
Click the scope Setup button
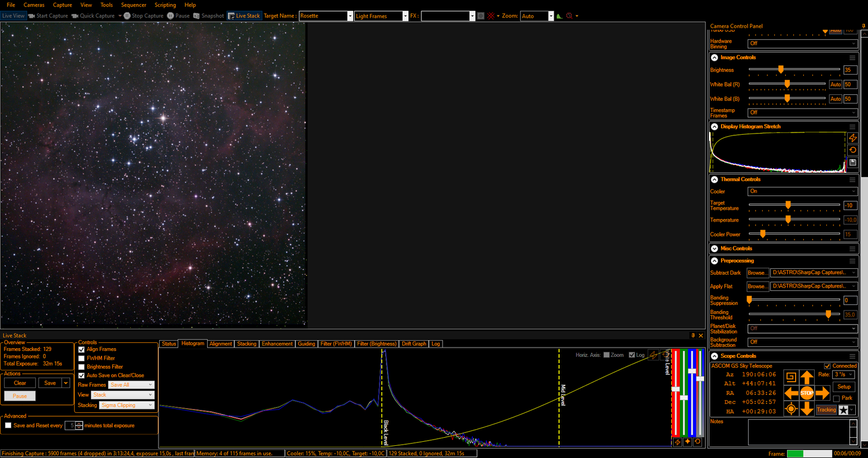(x=844, y=387)
